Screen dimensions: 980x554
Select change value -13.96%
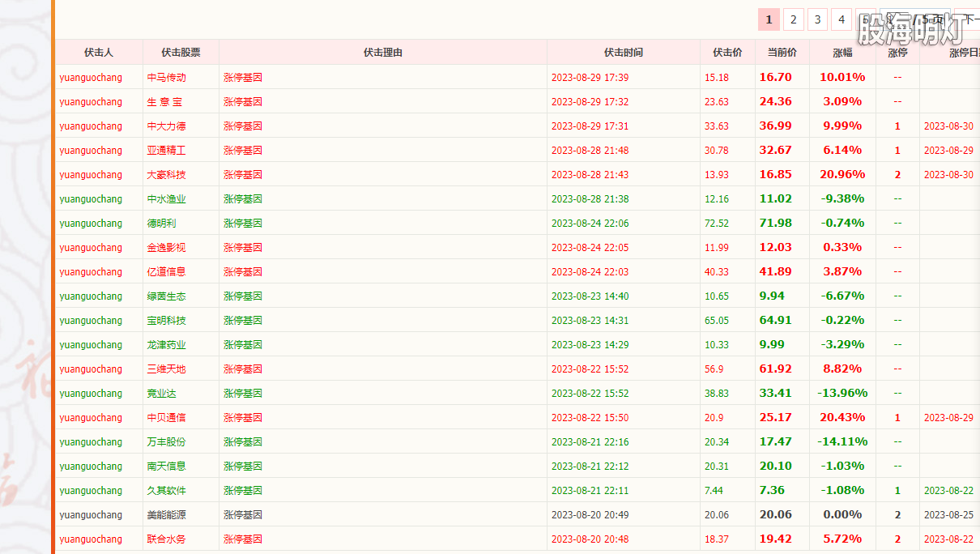point(842,394)
